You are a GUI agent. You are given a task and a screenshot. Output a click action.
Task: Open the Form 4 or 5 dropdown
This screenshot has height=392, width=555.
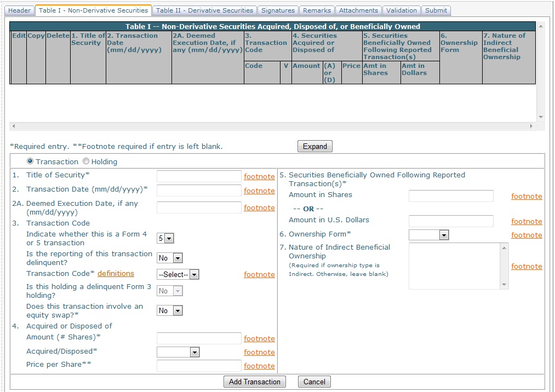coord(165,239)
